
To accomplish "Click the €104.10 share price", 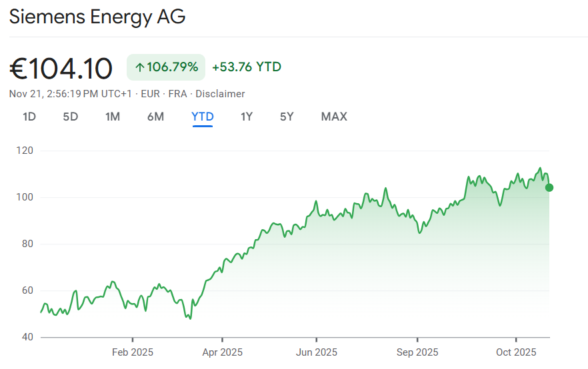I will [61, 69].
